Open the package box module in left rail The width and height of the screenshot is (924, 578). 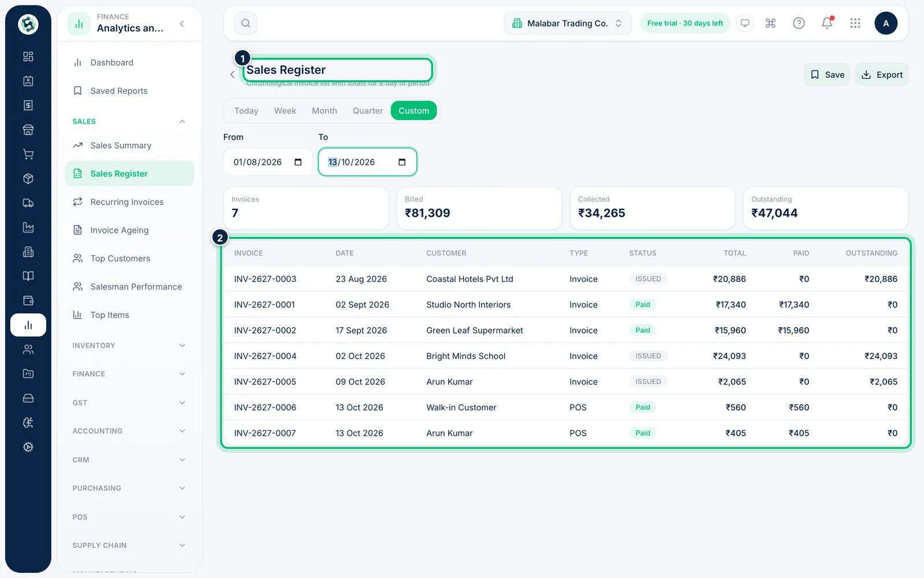click(28, 179)
